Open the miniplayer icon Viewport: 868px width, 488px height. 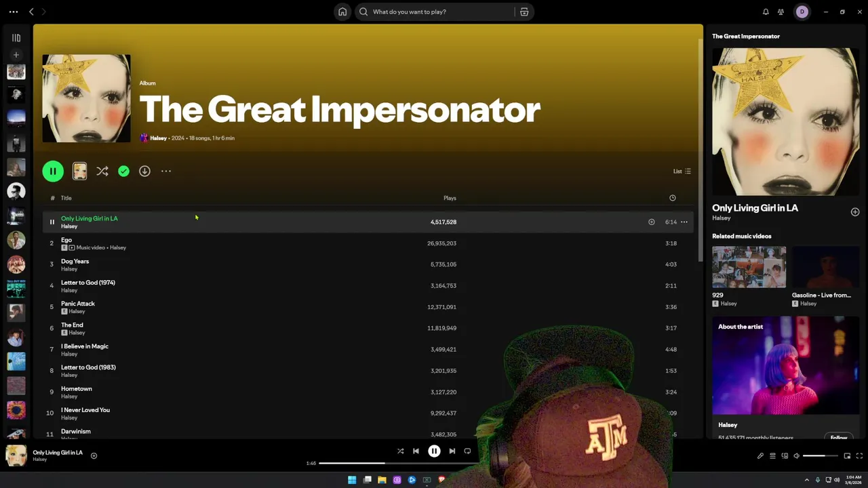click(847, 455)
